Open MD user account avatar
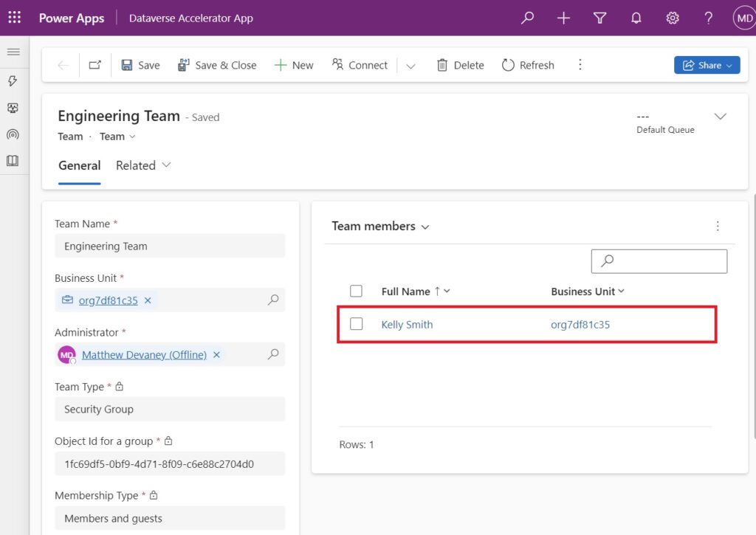This screenshot has width=756, height=535. pyautogui.click(x=744, y=18)
